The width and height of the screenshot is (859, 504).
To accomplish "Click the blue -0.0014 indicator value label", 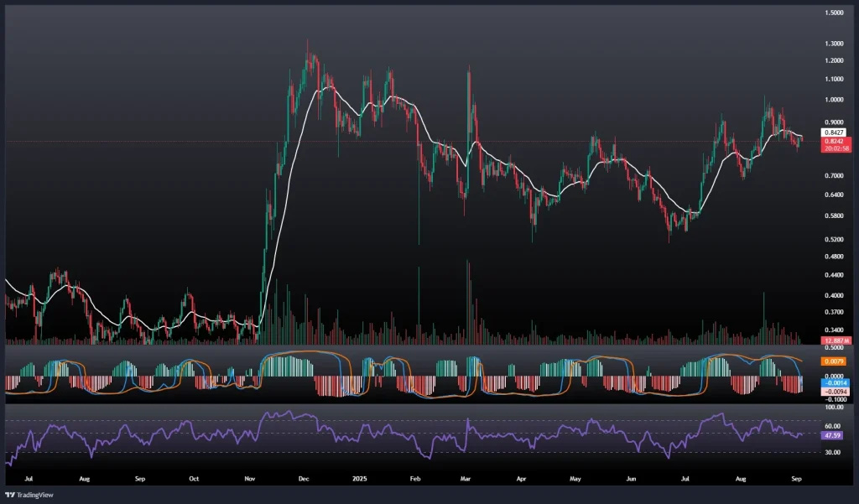I will [x=835, y=382].
